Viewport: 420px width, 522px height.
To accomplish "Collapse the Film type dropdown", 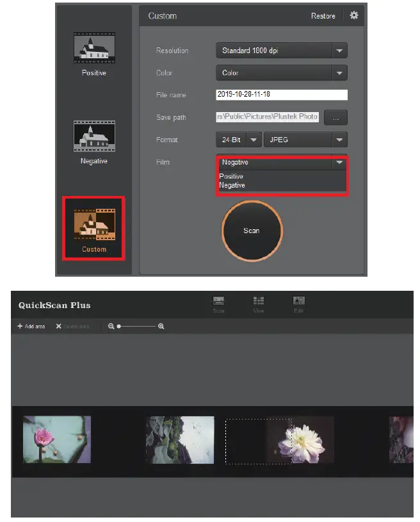I will tap(339, 163).
